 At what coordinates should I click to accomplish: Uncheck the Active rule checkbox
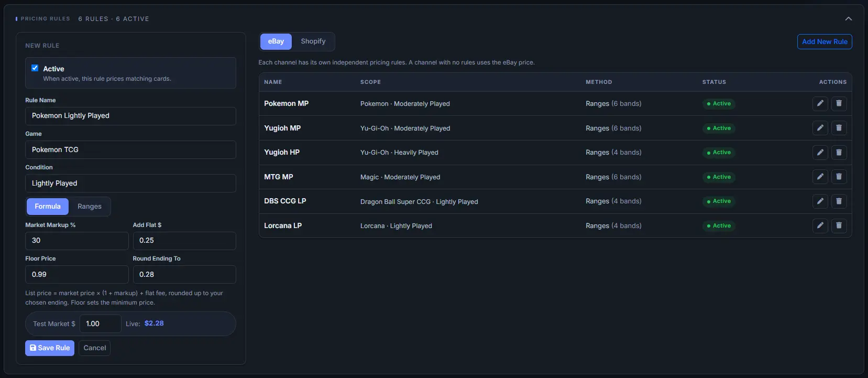tap(35, 68)
